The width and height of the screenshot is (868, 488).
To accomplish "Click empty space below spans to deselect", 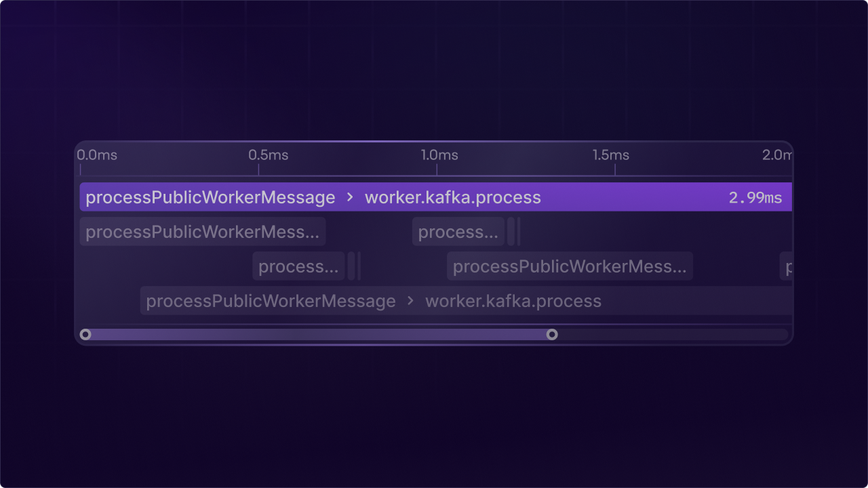I will coord(434,319).
